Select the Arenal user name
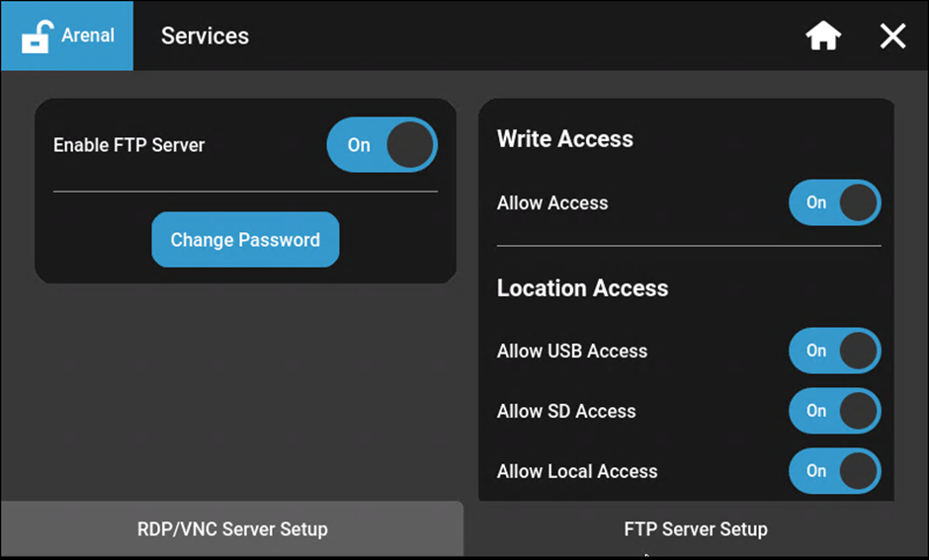929x560 pixels. point(88,36)
